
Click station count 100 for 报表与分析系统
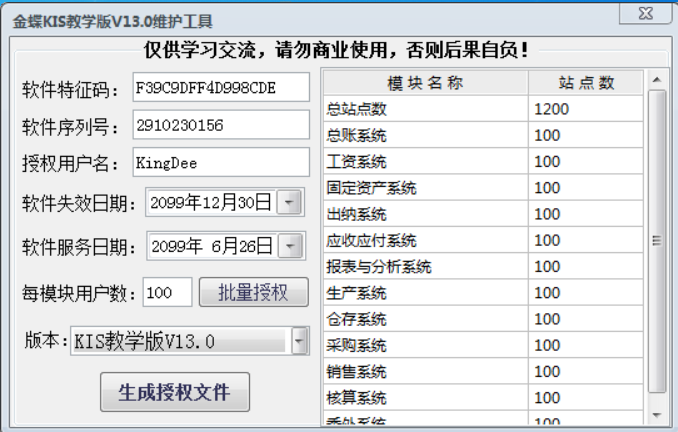pyautogui.click(x=586, y=266)
